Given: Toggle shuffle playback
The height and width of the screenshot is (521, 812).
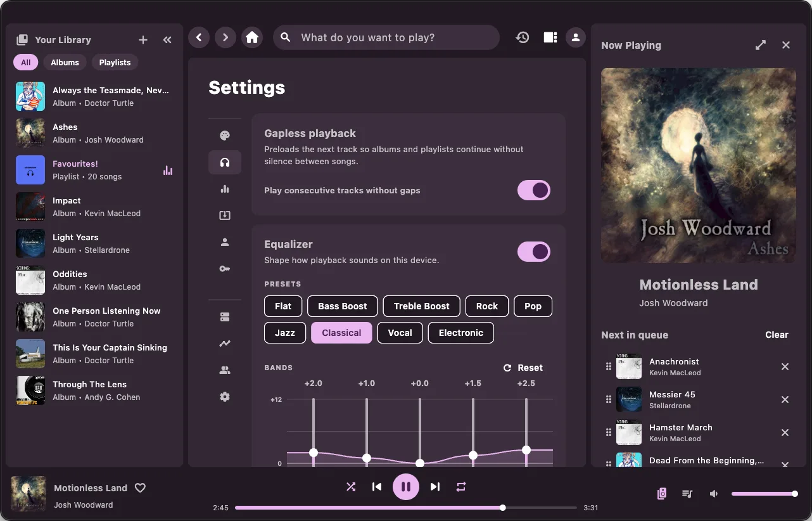Looking at the screenshot, I should pyautogui.click(x=351, y=487).
